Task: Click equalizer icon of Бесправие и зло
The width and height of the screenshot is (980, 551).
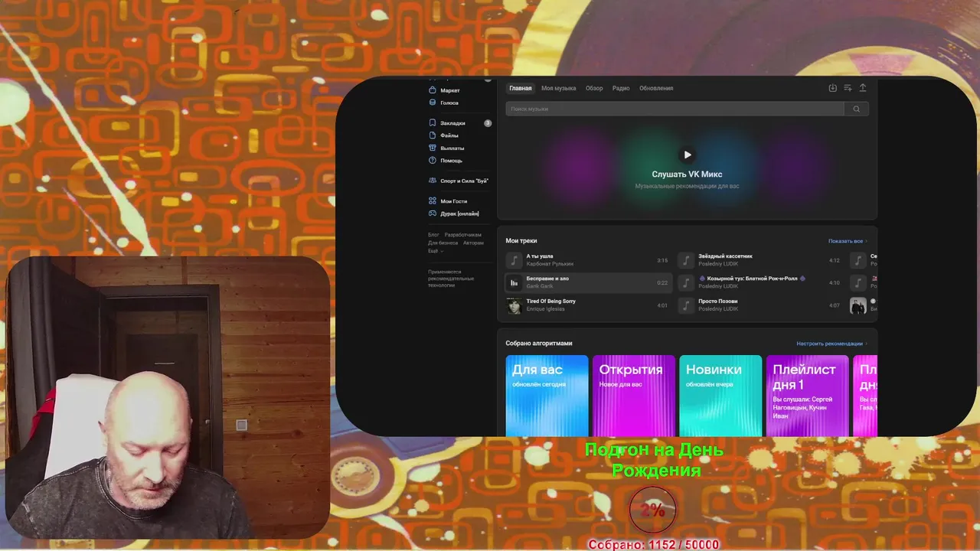Action: point(514,283)
